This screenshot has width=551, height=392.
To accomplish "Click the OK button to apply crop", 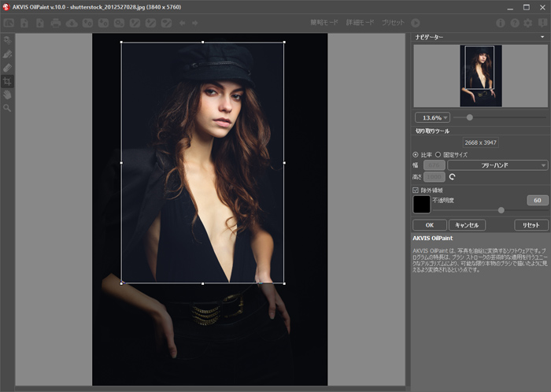I will [x=429, y=225].
